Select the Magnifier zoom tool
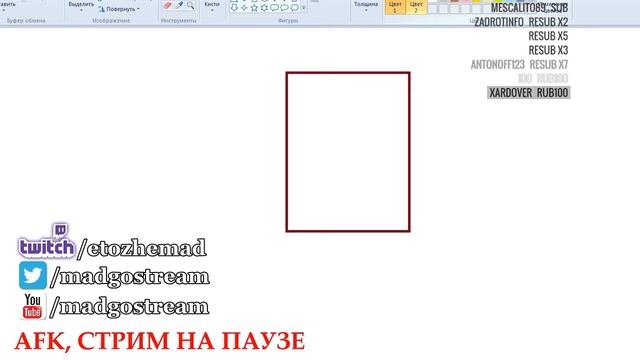This screenshot has height=360, width=640. tap(191, 5)
